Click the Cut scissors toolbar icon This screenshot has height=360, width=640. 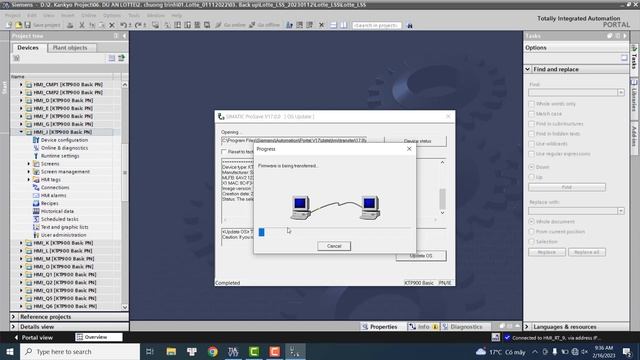tap(82, 25)
